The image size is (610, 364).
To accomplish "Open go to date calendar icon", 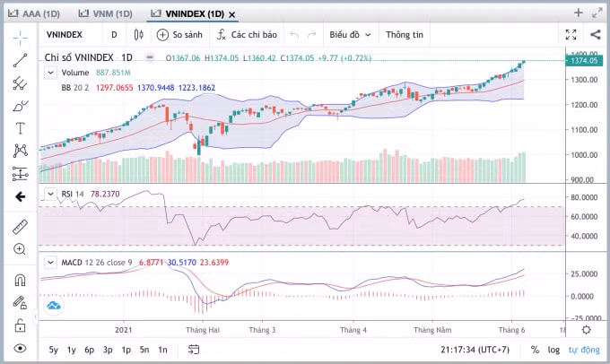I will [x=194, y=350].
